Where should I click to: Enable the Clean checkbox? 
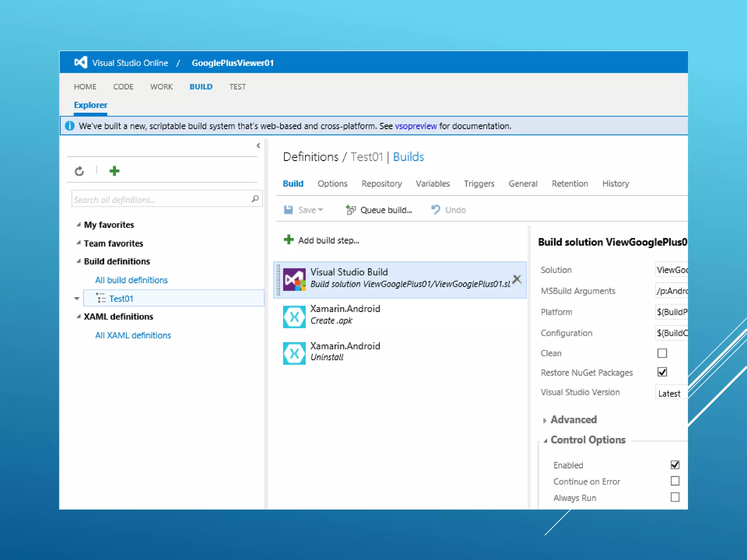pyautogui.click(x=662, y=353)
